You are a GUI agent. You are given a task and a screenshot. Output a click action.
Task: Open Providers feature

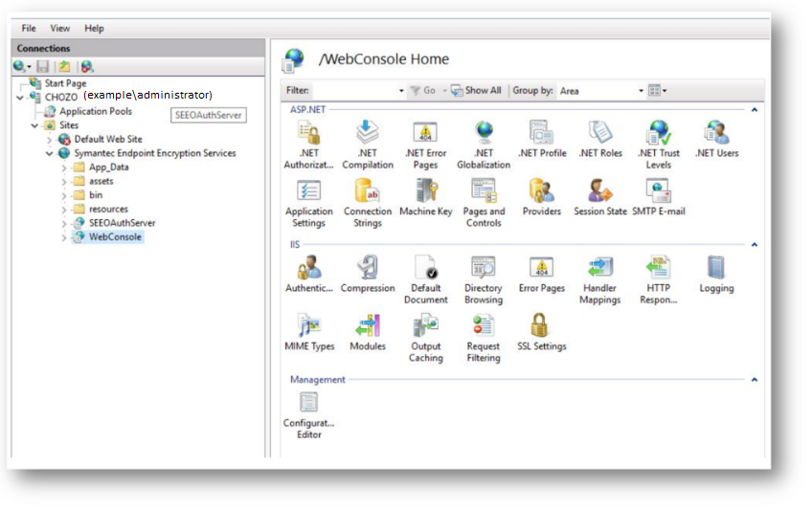click(542, 197)
